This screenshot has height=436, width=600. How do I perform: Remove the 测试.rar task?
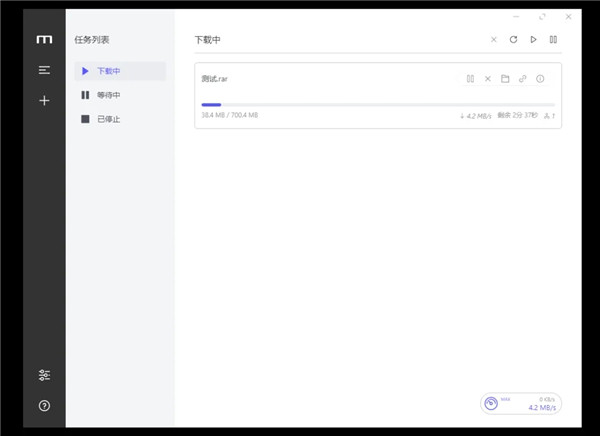488,79
